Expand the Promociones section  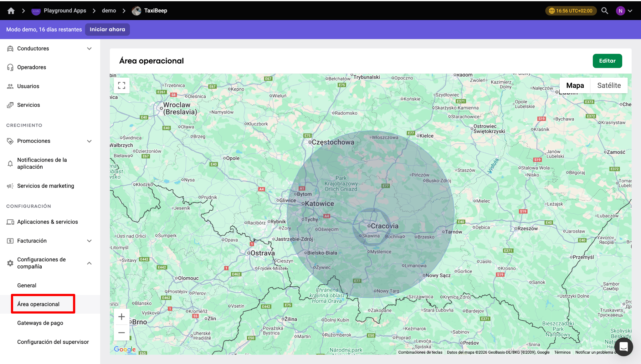point(89,141)
